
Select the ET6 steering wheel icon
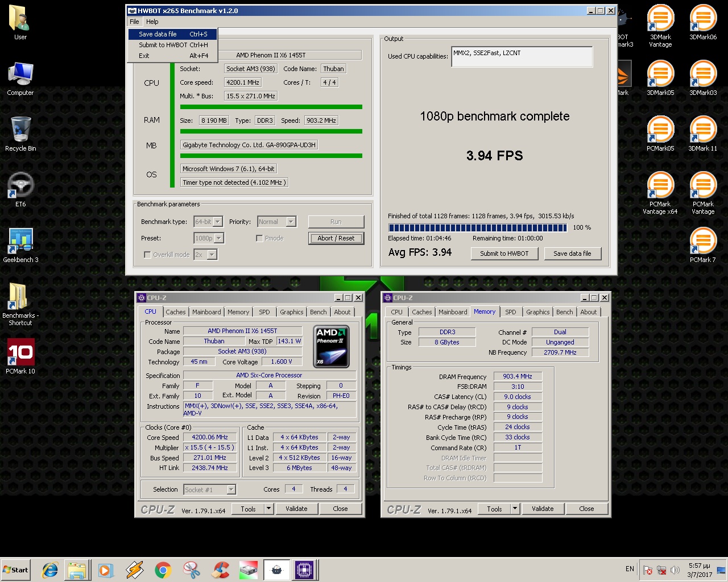[x=20, y=189]
